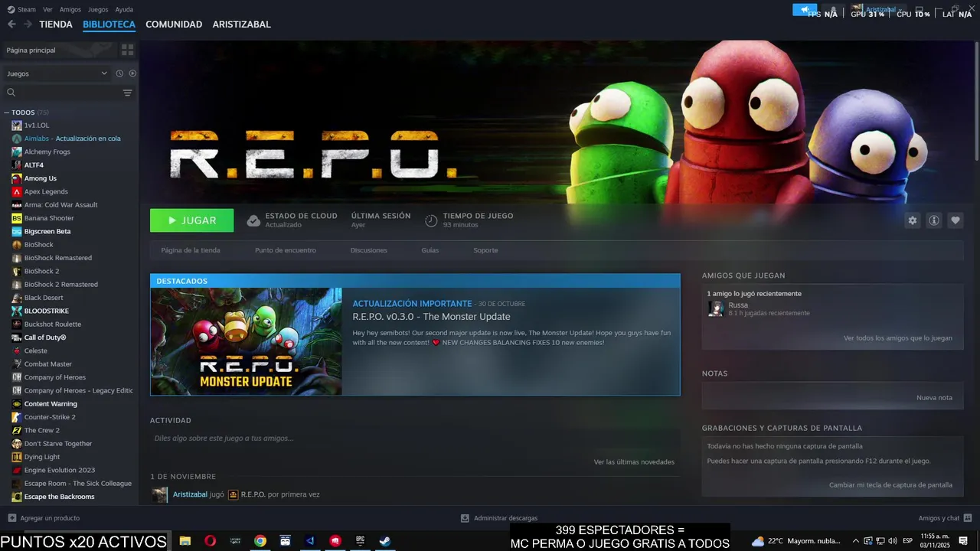Go back with the left arrow
Image resolution: width=980 pixels, height=551 pixels.
(11, 24)
